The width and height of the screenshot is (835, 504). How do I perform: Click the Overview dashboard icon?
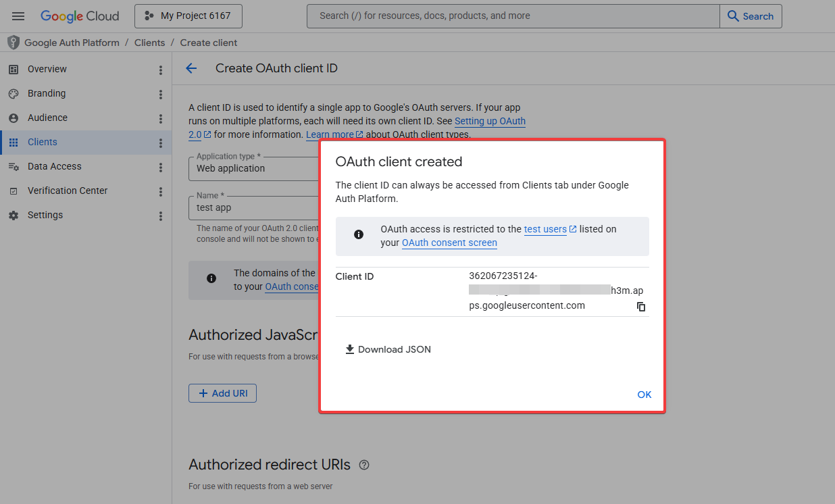(14, 70)
